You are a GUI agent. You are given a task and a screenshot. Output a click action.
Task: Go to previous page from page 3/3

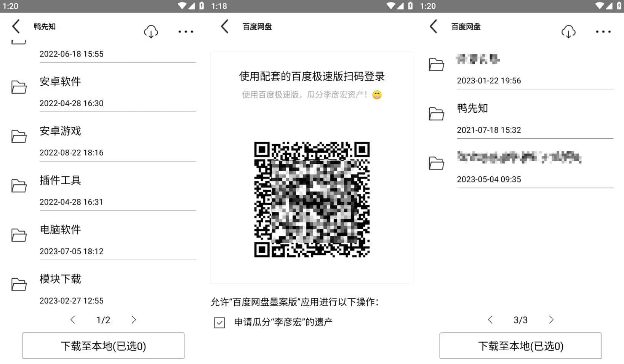[490, 320]
